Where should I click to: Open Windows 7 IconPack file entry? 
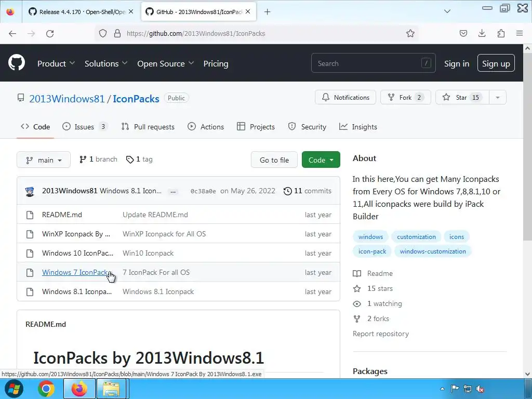point(75,272)
